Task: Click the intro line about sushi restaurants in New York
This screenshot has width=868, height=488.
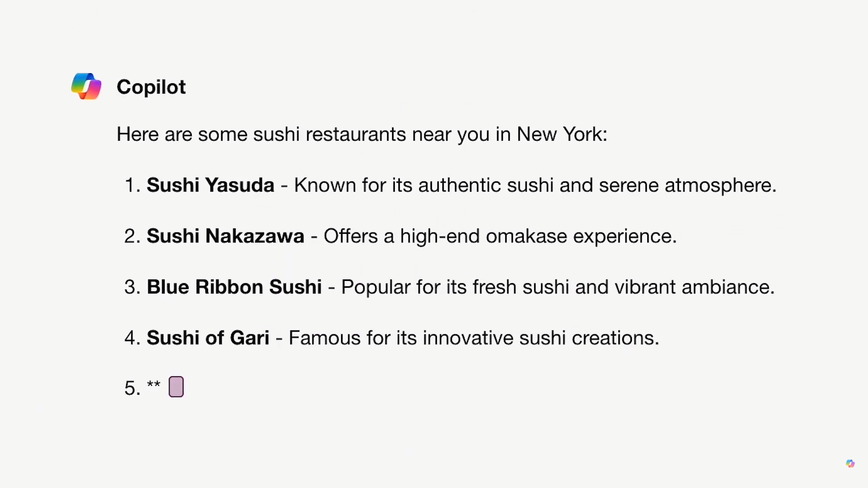Action: click(361, 134)
